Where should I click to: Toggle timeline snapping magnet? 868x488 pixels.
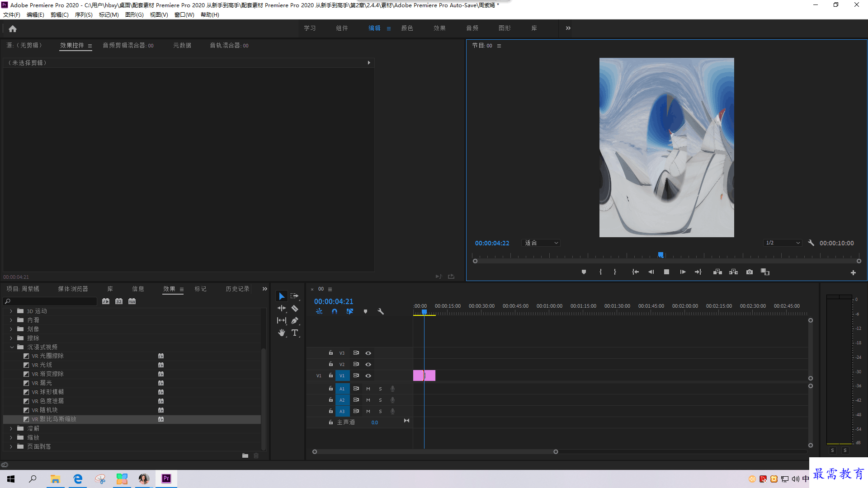pos(335,311)
